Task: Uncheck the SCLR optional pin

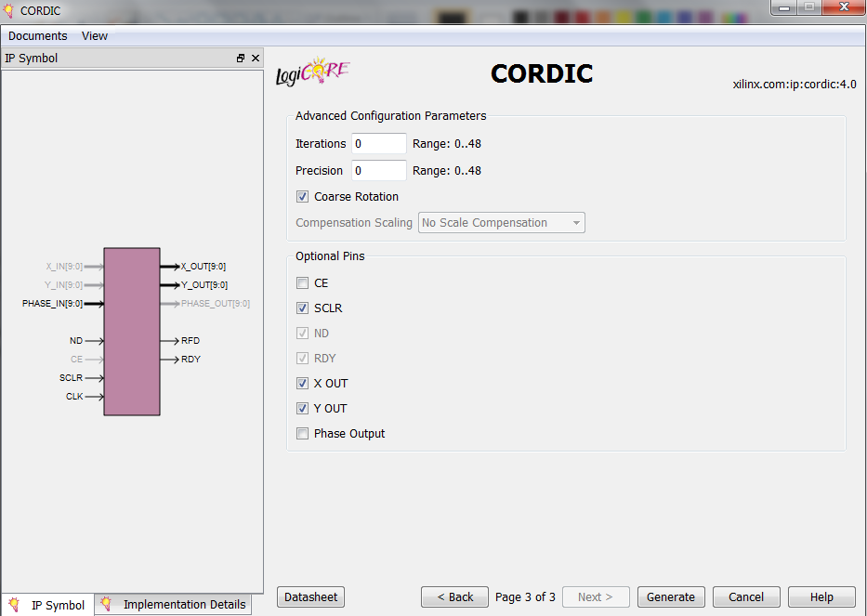Action: click(x=302, y=308)
